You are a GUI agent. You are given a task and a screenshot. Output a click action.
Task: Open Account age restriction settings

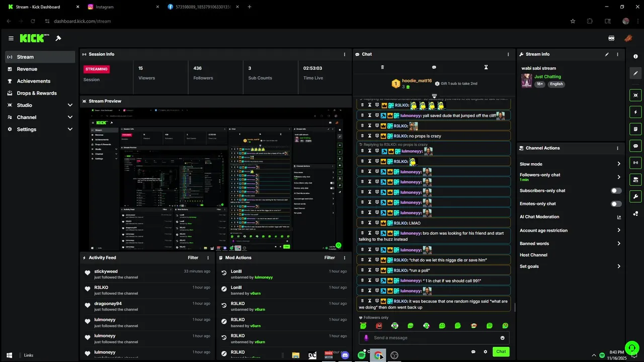[x=571, y=230]
